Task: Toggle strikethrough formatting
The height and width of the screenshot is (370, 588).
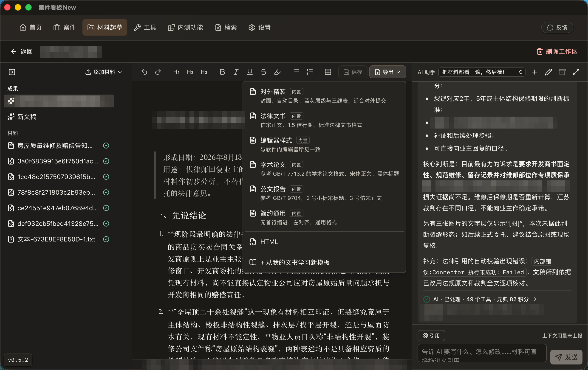Action: [263, 72]
